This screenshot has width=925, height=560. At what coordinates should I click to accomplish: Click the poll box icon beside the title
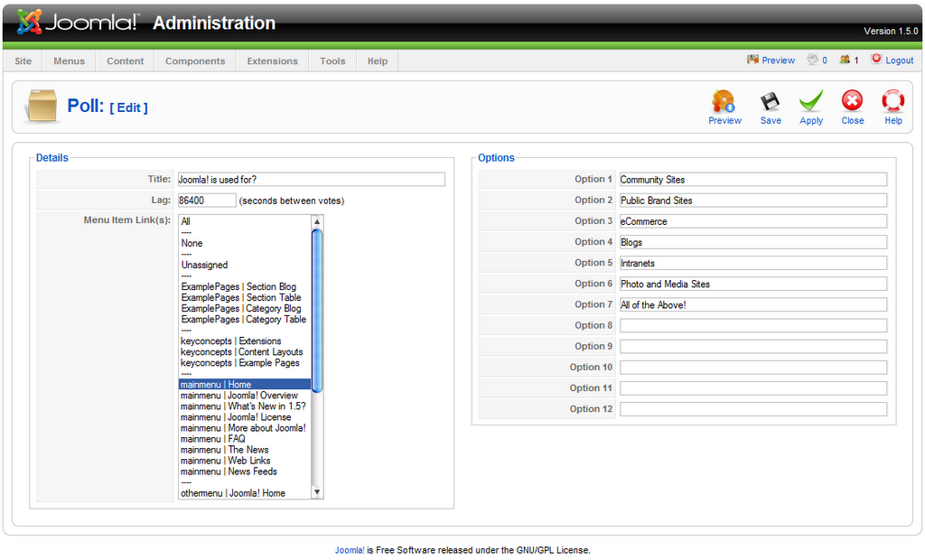pyautogui.click(x=42, y=107)
